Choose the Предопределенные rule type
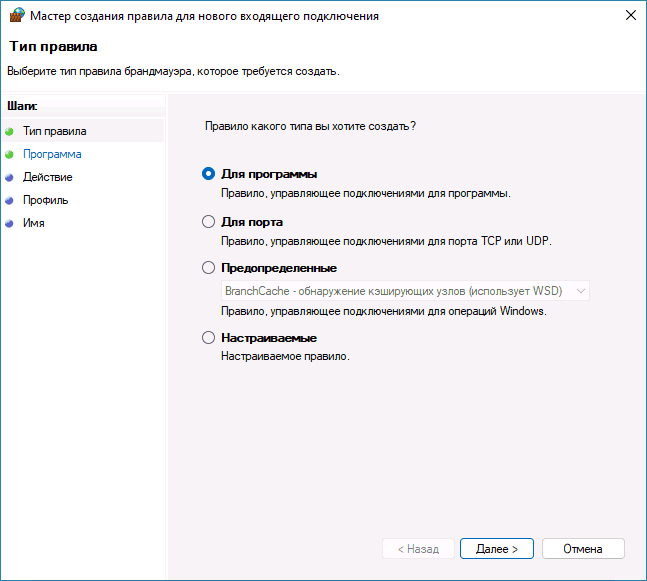647x581 pixels. pyautogui.click(x=209, y=268)
